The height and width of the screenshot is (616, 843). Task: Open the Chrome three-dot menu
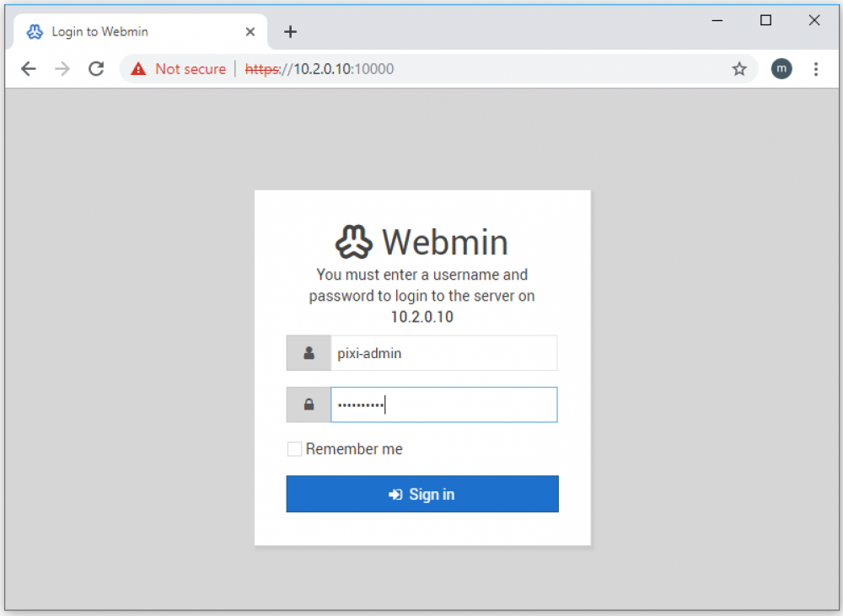tap(815, 69)
